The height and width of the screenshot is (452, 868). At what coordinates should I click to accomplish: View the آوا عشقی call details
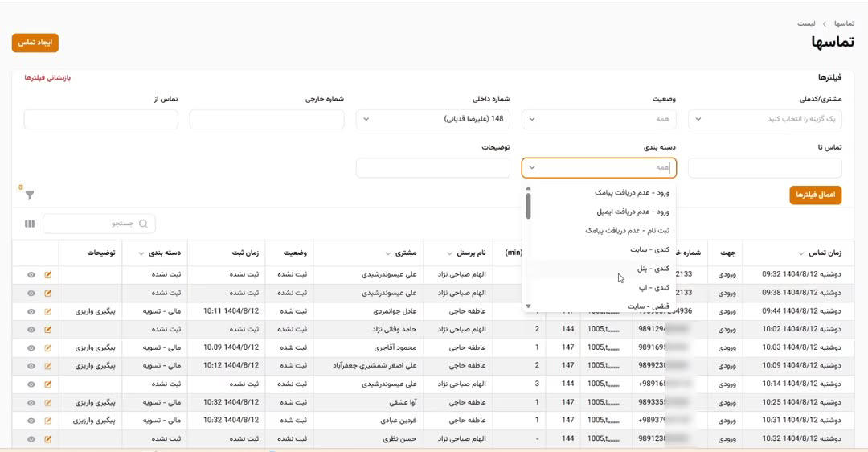pos(31,403)
